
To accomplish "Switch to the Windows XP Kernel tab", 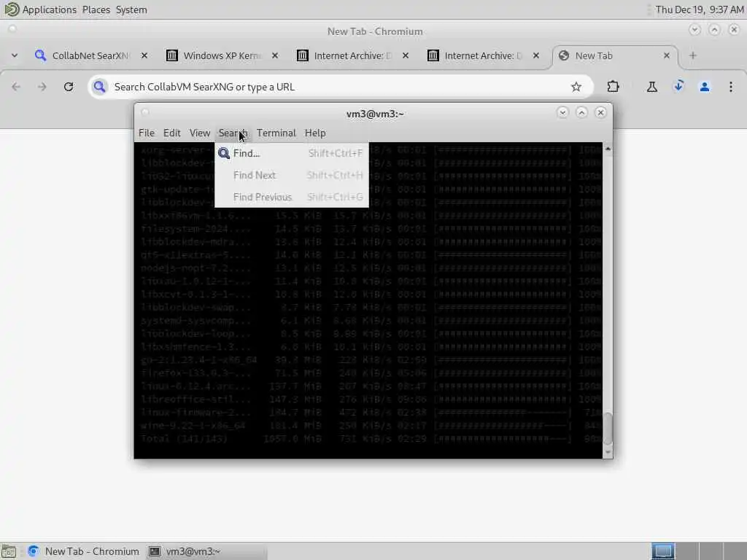I will coord(222,55).
